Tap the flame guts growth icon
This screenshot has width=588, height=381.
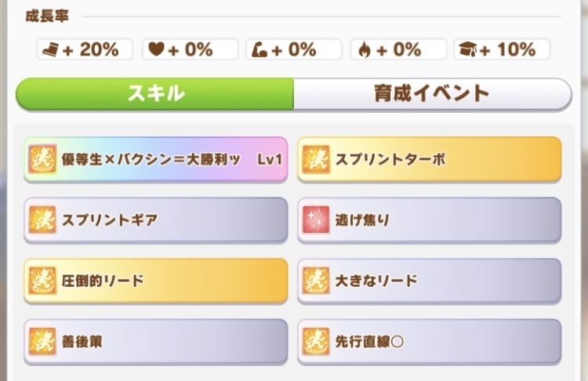tap(364, 49)
